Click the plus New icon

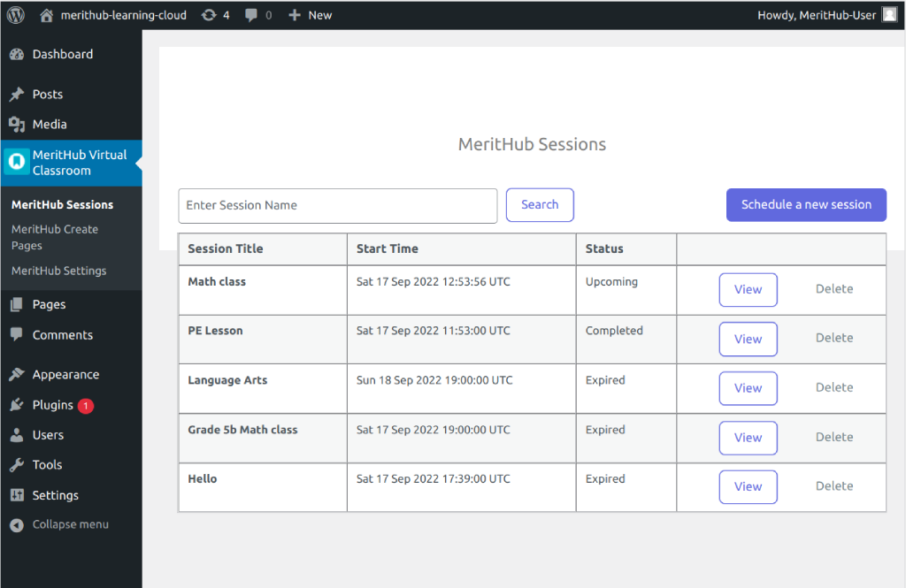click(295, 15)
